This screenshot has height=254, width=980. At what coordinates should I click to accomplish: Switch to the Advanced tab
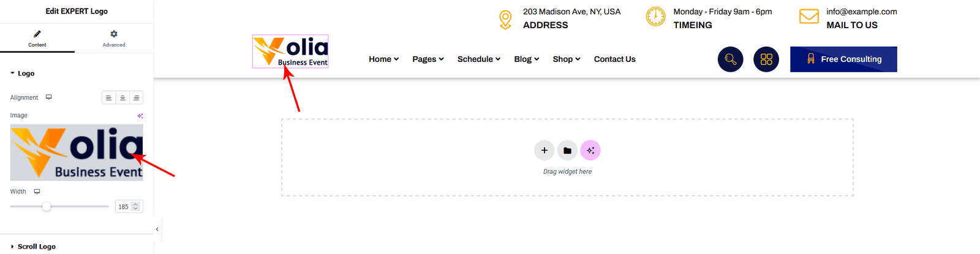pos(114,38)
